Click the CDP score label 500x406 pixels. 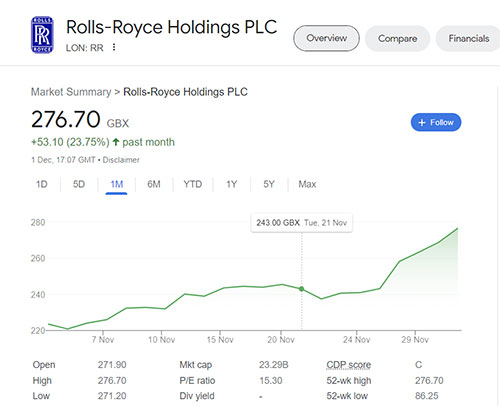click(349, 365)
